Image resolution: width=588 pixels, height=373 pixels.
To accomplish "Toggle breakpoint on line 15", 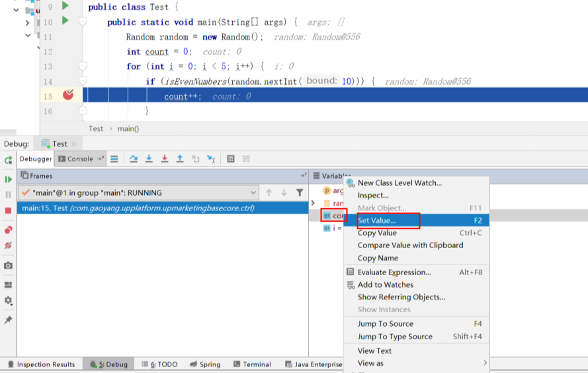I will click(x=68, y=95).
